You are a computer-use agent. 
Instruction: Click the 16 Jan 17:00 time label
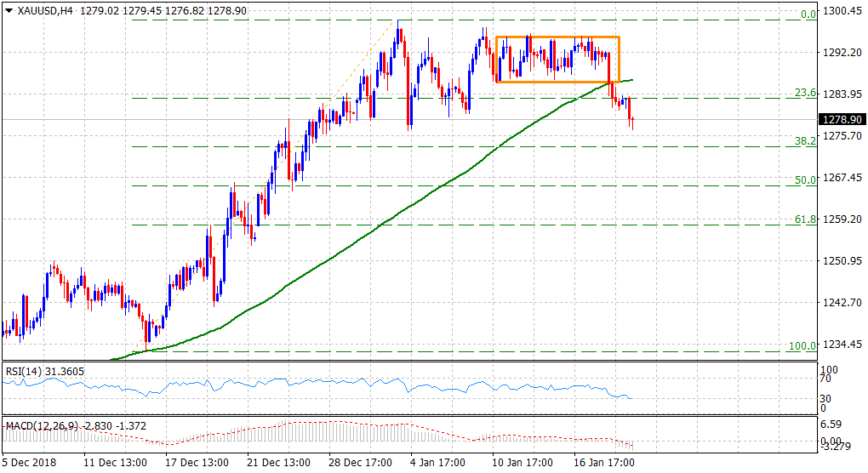click(607, 464)
